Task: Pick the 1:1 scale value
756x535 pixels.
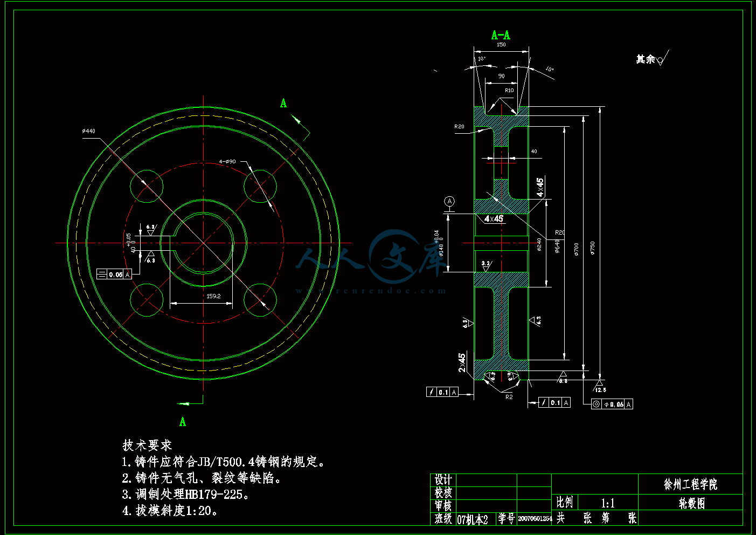Action: click(608, 503)
